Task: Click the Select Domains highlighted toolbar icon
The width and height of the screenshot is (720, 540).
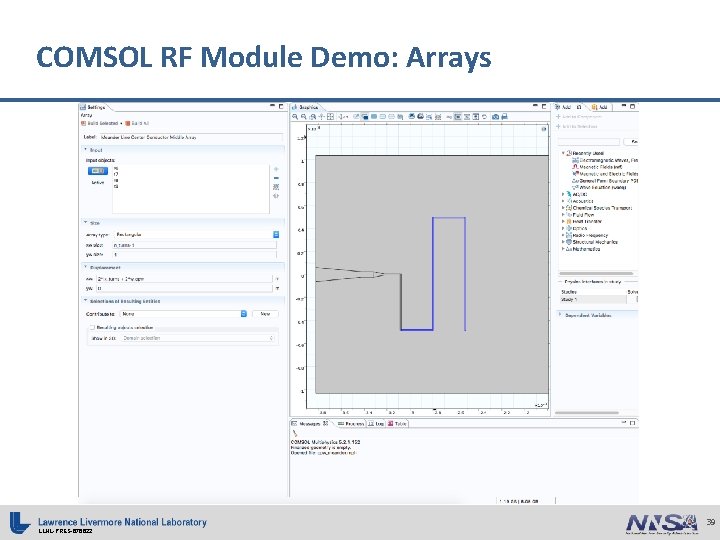Action: click(x=365, y=117)
